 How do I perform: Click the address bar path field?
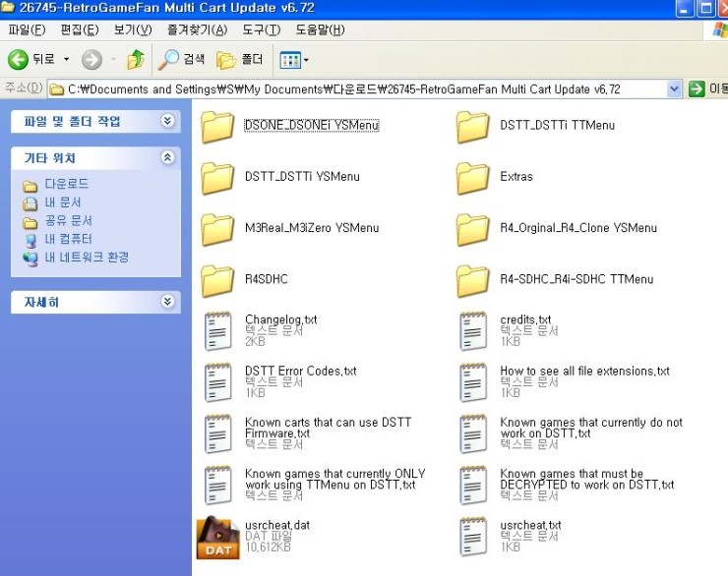(x=364, y=88)
